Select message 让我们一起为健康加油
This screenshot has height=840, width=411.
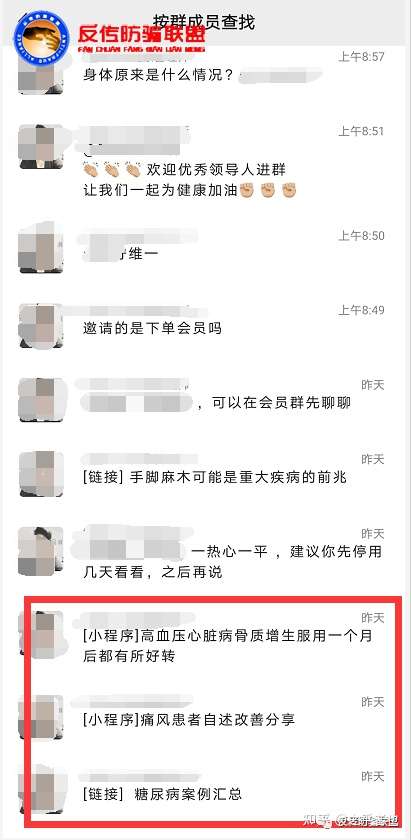pos(190,190)
